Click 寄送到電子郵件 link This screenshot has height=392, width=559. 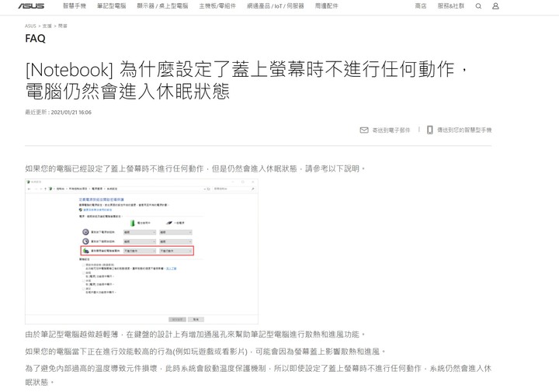pyautogui.click(x=391, y=130)
